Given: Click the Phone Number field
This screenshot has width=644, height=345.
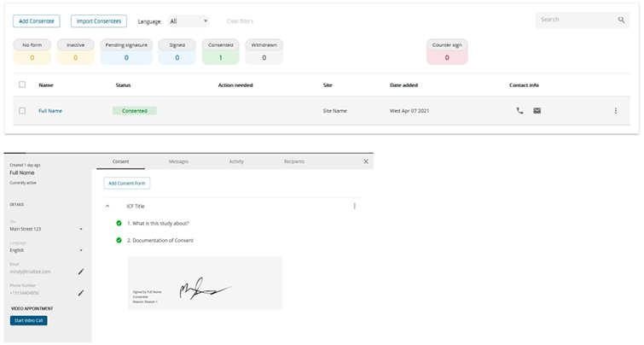Looking at the screenshot, I should tap(25, 293).
